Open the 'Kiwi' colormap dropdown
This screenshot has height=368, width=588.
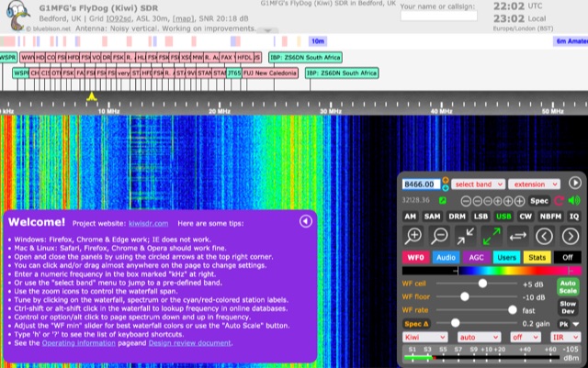tap(424, 338)
